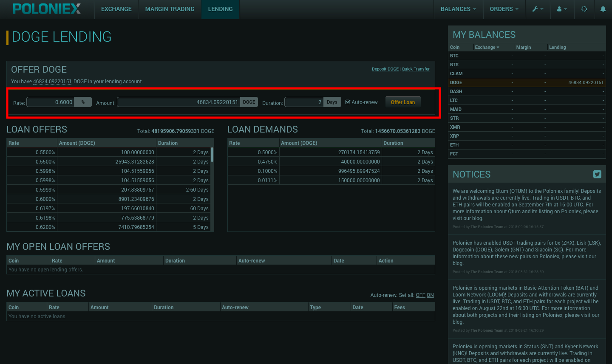This screenshot has width=612, height=364.
Task: Toggle the theme with the sun icon
Action: 584,9
